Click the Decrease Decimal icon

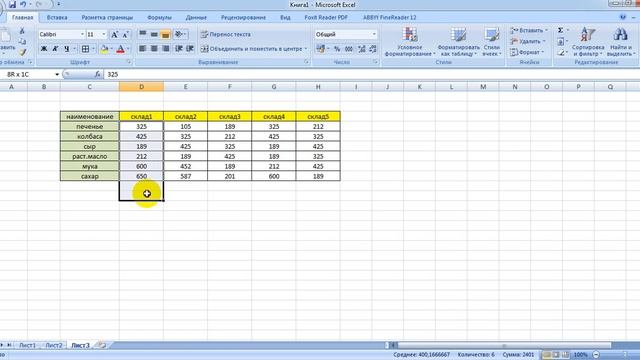point(373,49)
